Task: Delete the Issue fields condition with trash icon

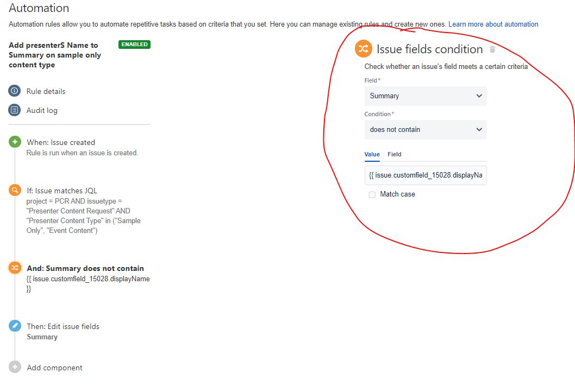Action: point(492,48)
